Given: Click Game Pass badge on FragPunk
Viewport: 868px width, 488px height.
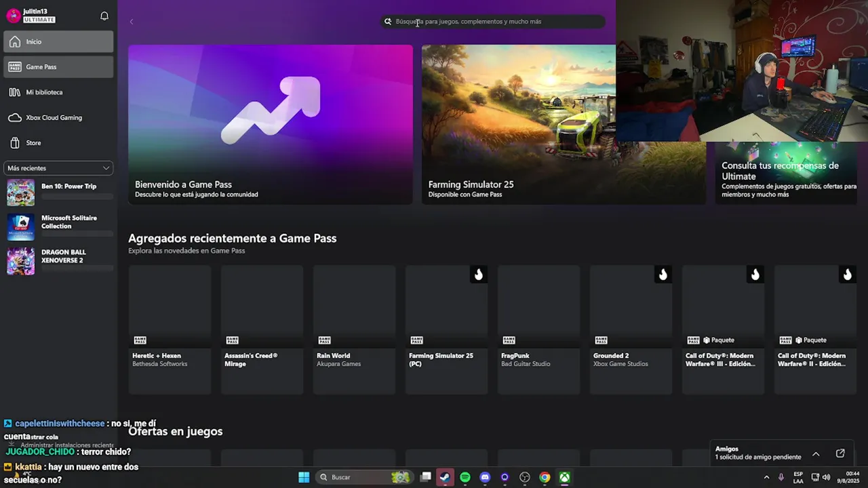Looking at the screenshot, I should click(x=509, y=340).
